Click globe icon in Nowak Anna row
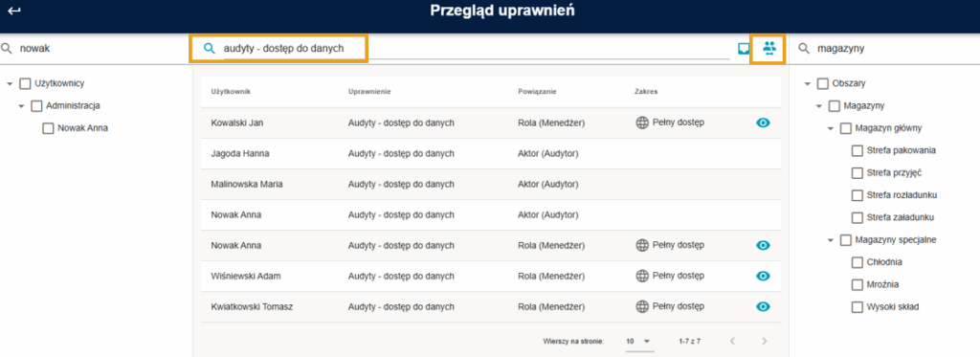980x357 pixels. click(x=642, y=245)
